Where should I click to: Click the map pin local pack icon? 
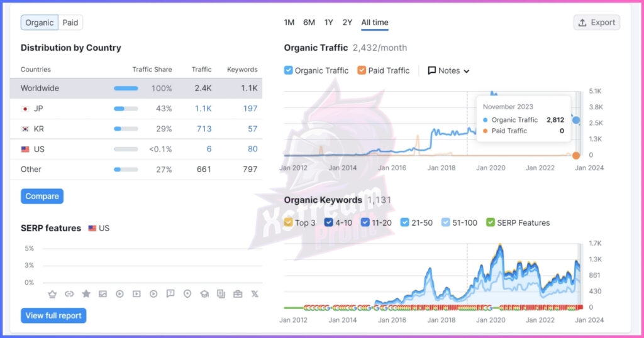click(187, 294)
